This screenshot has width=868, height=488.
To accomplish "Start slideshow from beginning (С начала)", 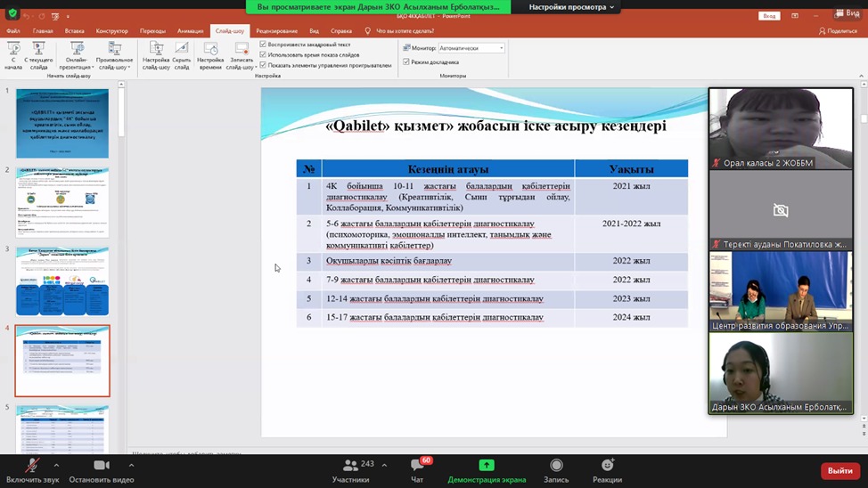I will click(13, 55).
